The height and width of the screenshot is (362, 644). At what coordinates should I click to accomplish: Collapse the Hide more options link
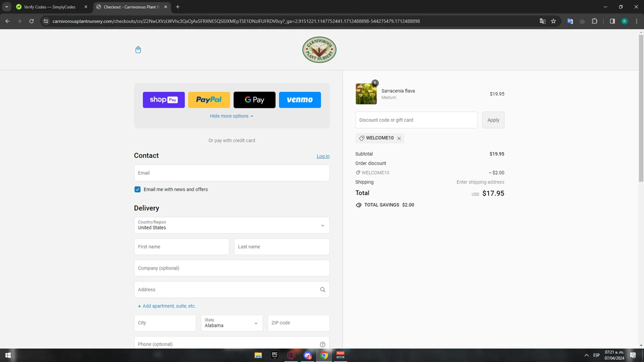232,116
